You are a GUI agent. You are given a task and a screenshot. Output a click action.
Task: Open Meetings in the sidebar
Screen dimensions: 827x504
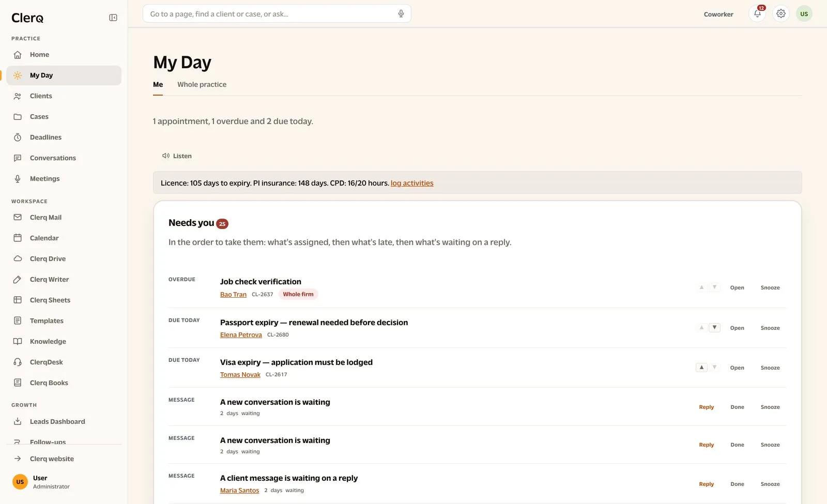click(x=64, y=179)
